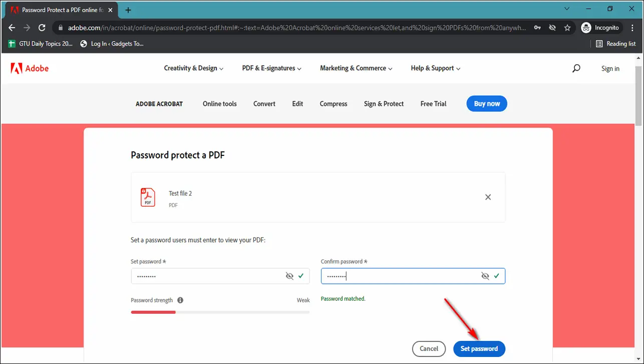644x364 pixels.
Task: Expand the Help & Support menu
Action: coord(435,68)
